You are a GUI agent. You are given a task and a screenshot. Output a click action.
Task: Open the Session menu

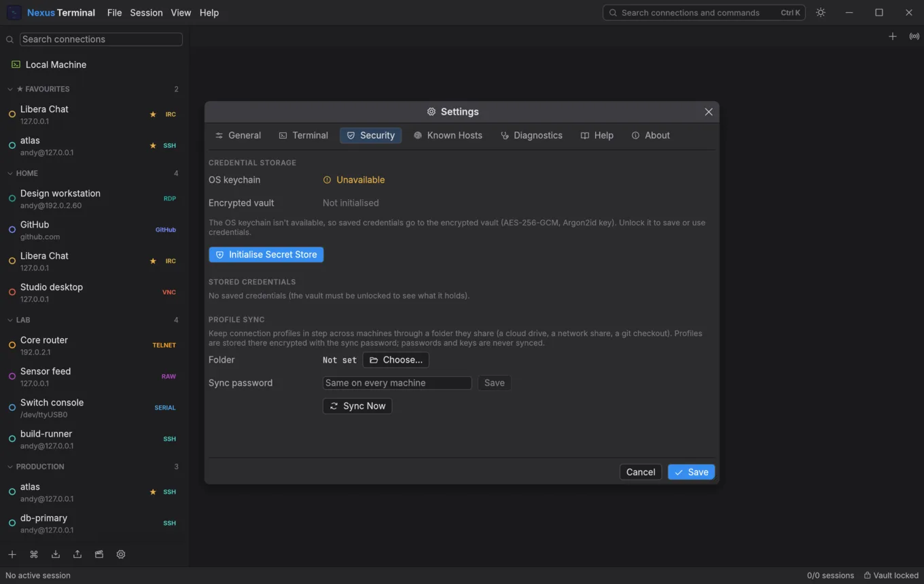point(146,13)
